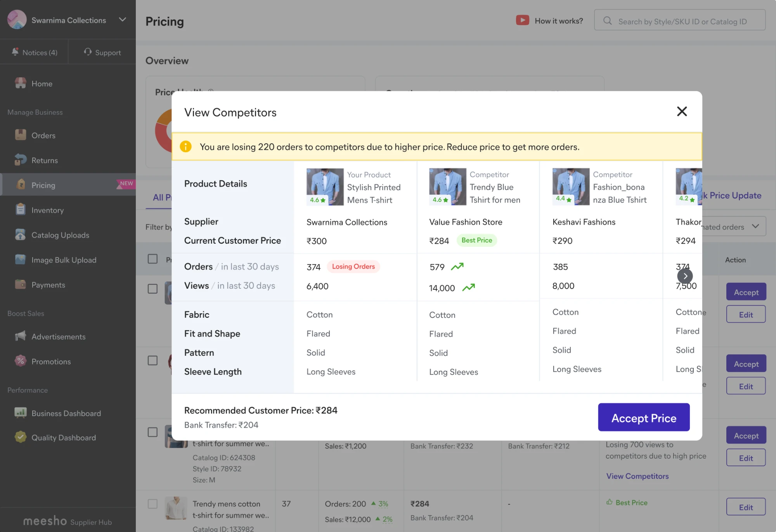Open Quality Dashboard check icon

[20, 437]
